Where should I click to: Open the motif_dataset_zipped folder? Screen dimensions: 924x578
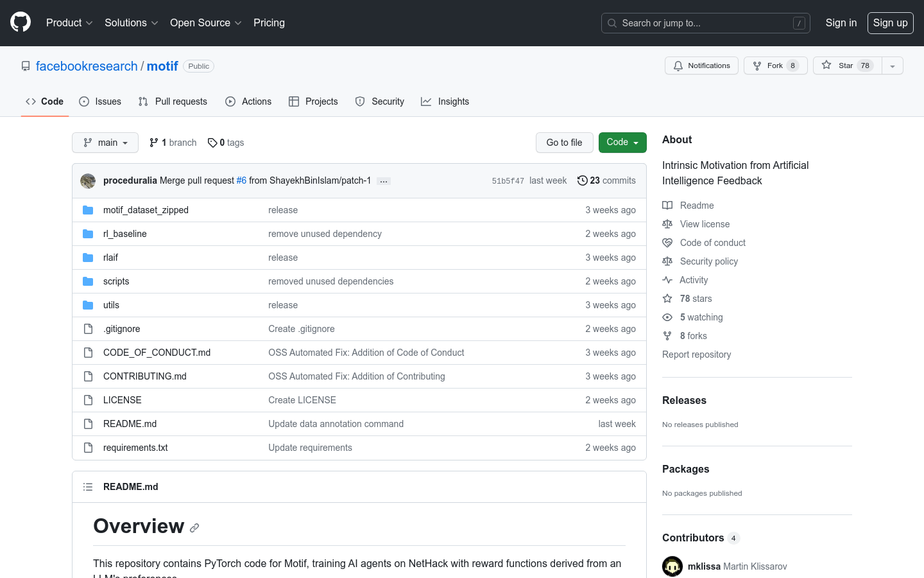click(146, 210)
